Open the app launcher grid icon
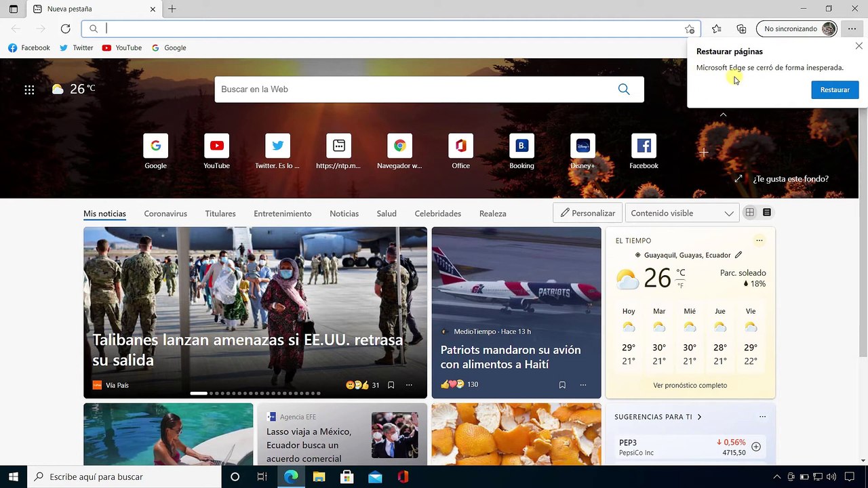 (x=29, y=89)
